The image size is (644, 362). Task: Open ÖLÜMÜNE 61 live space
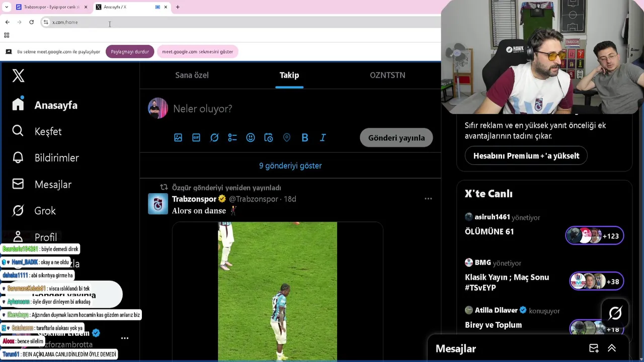pyautogui.click(x=489, y=231)
